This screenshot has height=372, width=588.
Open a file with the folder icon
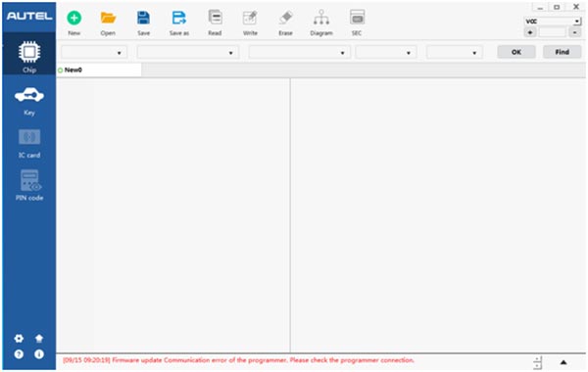(x=108, y=18)
